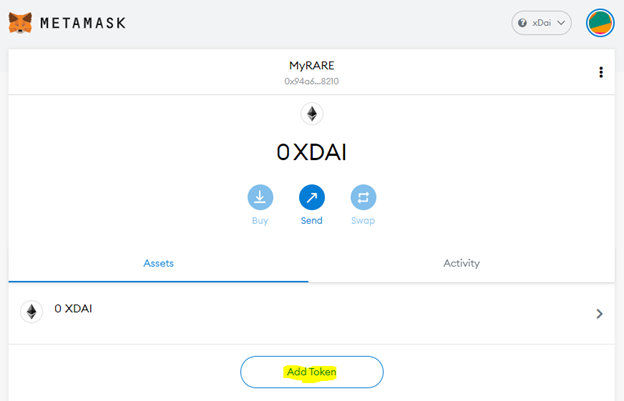Click the Swap arrows icon
This screenshot has width=624, height=401.
point(363,197)
